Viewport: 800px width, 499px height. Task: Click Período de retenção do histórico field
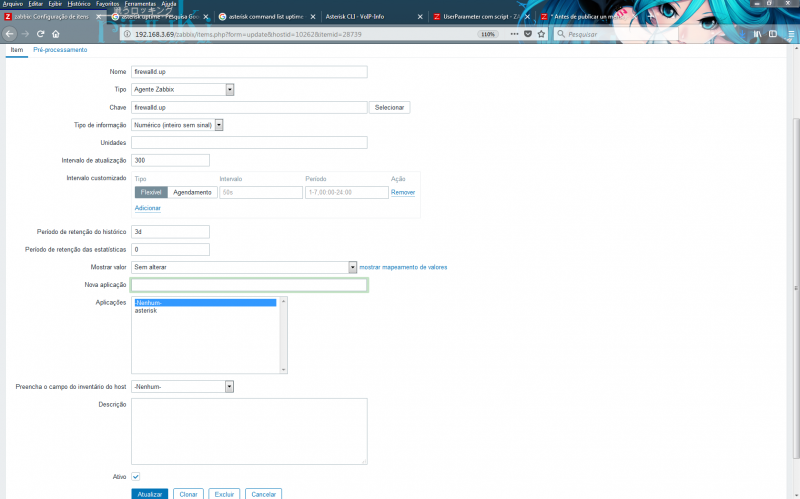pyautogui.click(x=170, y=232)
